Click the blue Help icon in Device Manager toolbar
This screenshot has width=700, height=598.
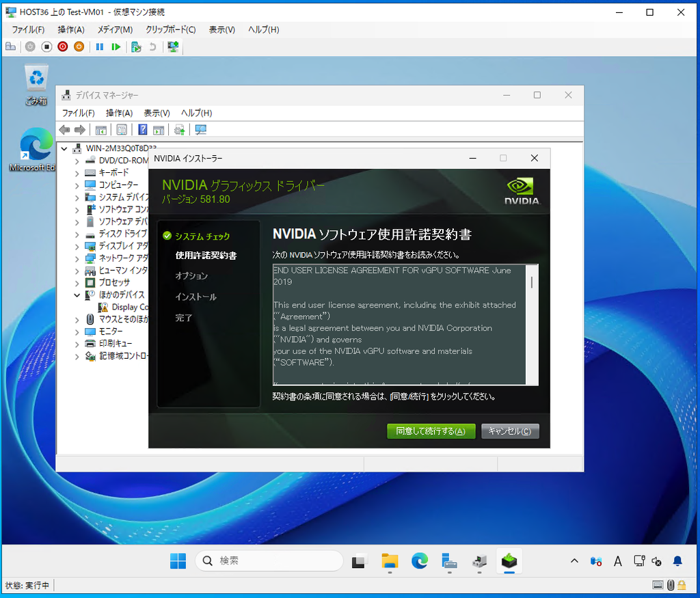point(142,130)
